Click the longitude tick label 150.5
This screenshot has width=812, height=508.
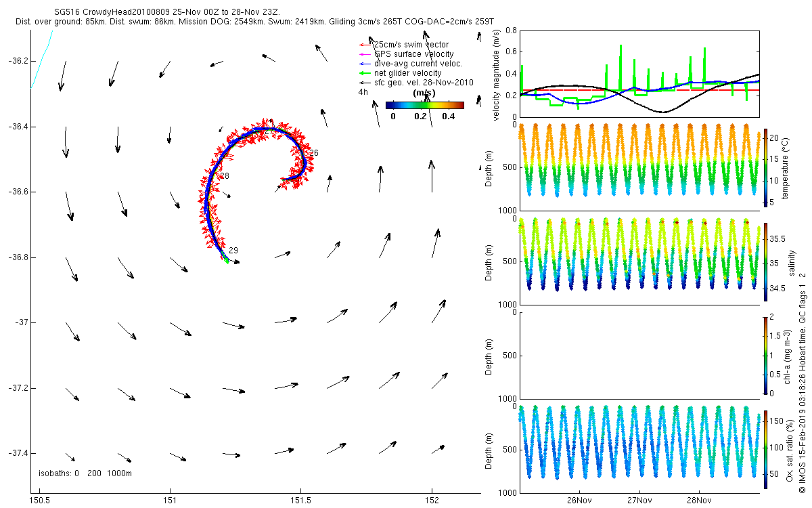tap(39, 501)
